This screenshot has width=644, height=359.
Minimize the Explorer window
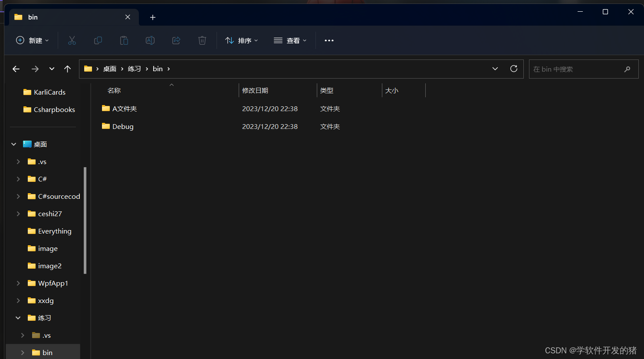580,12
